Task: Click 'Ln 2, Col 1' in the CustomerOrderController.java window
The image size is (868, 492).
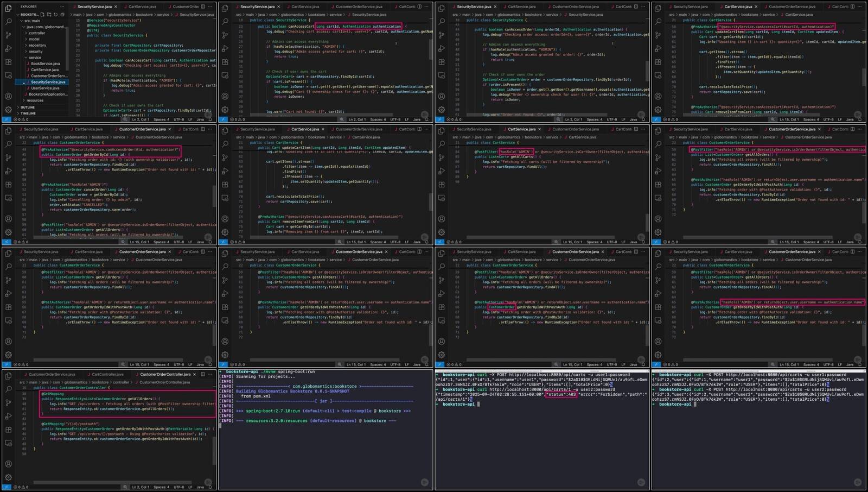Action: pos(141,487)
